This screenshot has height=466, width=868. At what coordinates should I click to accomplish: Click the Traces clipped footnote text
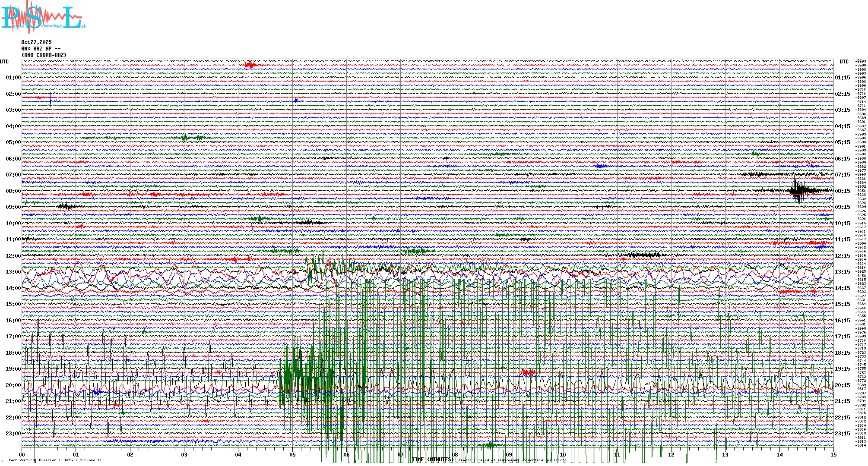point(512,460)
